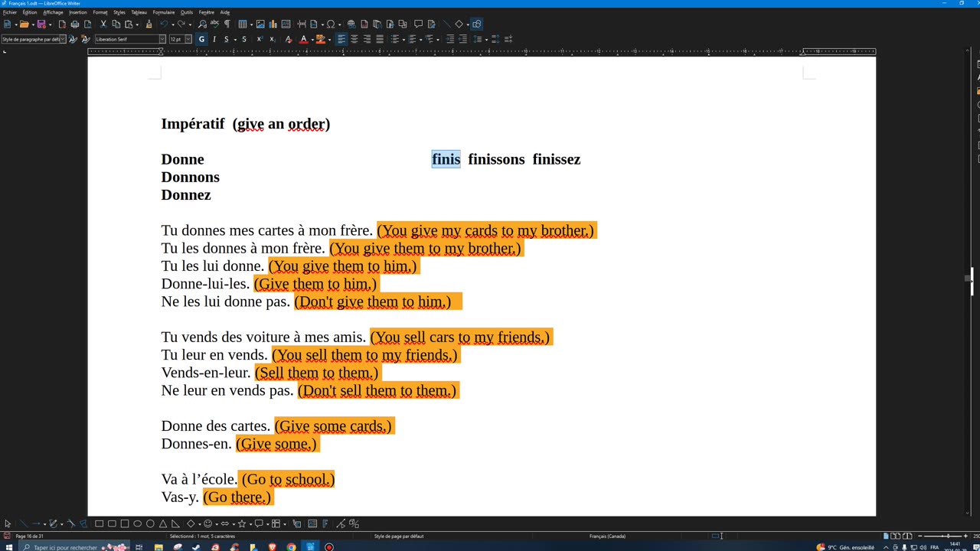Viewport: 980px width, 551px height.
Task: Click the font color red A swatch
Action: [x=303, y=39]
